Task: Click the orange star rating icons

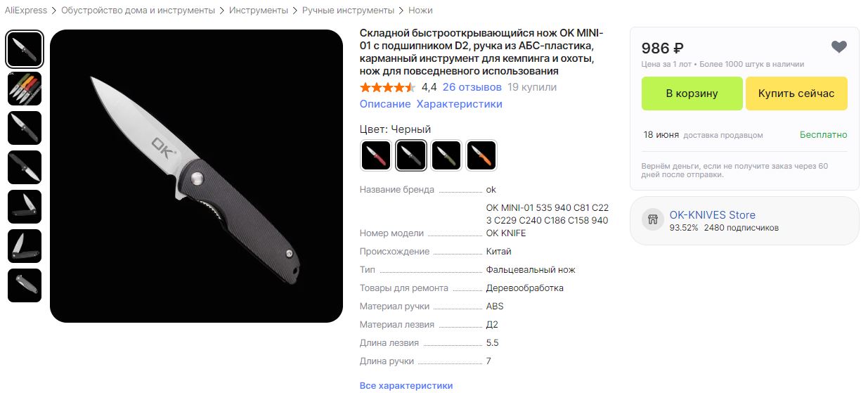Action: (x=387, y=87)
